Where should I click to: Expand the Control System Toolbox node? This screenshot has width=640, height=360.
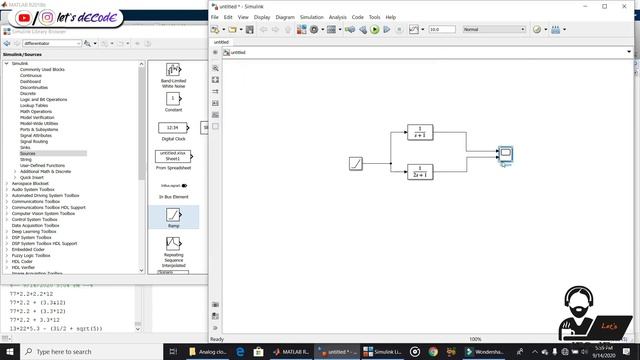[x=7, y=219]
